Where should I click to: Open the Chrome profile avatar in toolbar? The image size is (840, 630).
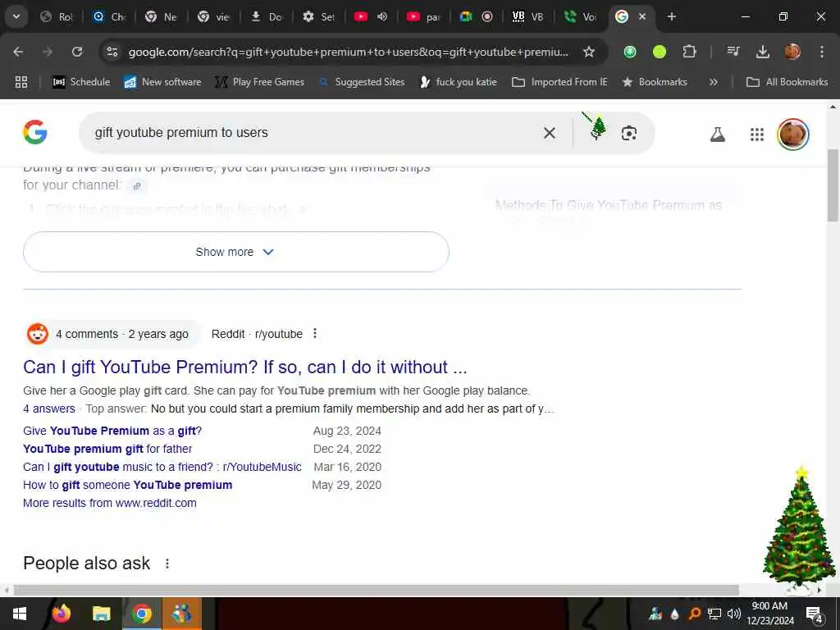[792, 52]
